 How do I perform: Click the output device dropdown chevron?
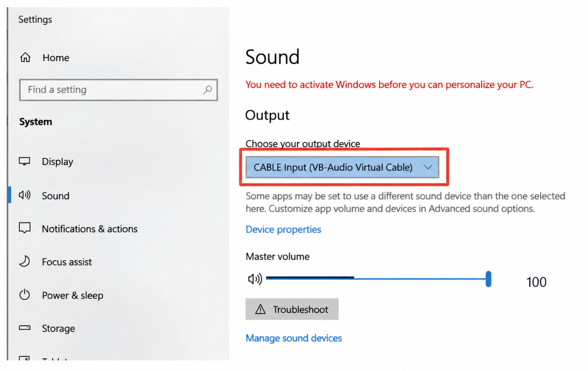click(428, 167)
